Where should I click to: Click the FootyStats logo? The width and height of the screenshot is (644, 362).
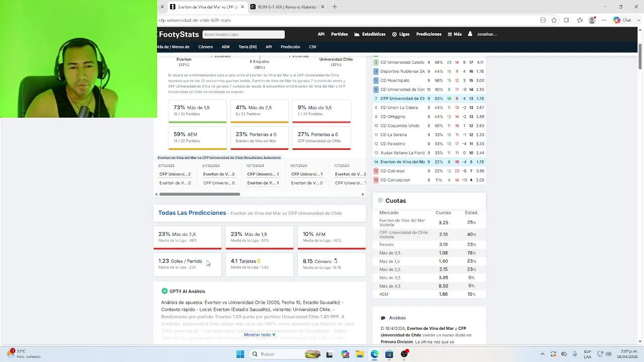tap(179, 34)
